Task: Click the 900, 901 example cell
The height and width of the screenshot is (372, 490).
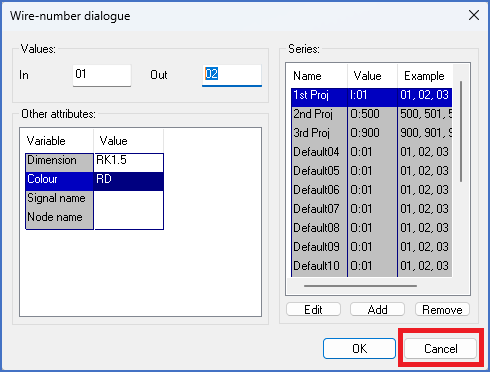Action: coord(425,135)
